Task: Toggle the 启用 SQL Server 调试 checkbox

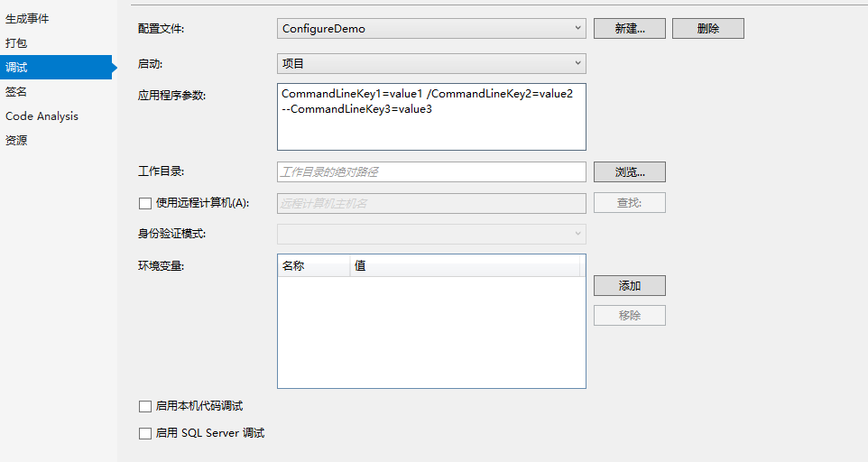Action: (x=145, y=433)
